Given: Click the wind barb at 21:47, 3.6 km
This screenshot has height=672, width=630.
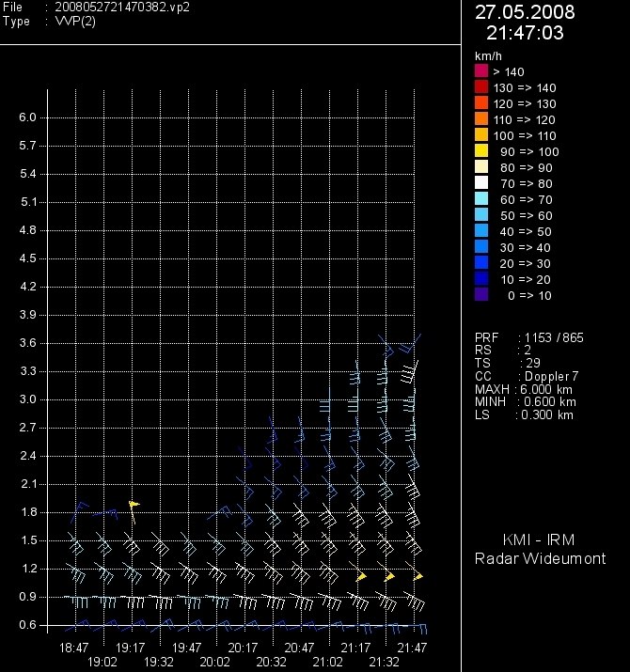Looking at the screenshot, I should [x=410, y=343].
